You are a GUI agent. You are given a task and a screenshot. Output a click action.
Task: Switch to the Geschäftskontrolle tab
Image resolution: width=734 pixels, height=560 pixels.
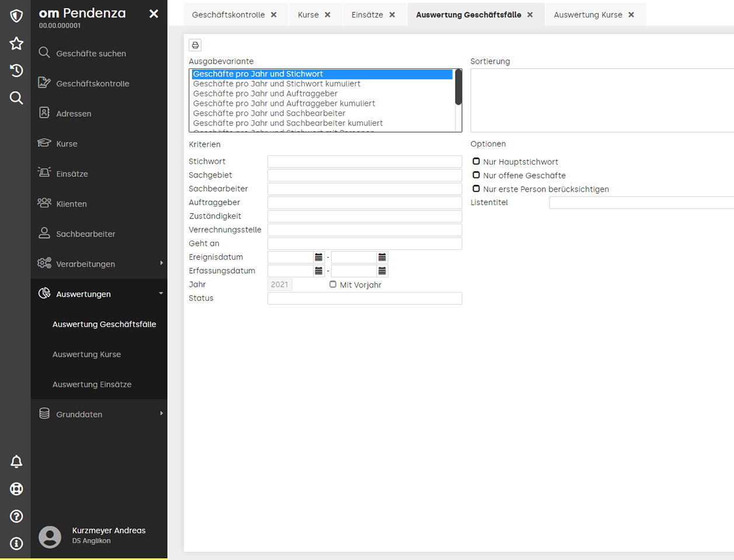coord(228,15)
